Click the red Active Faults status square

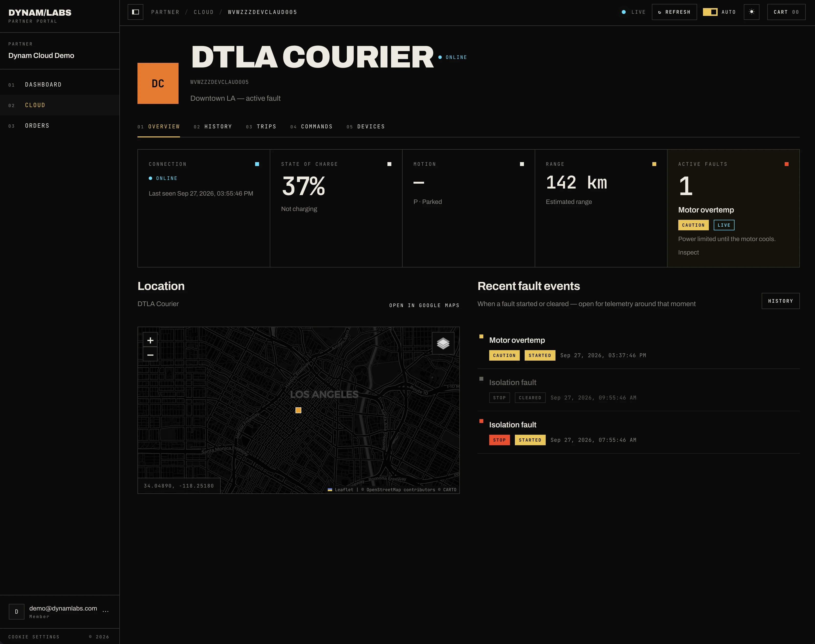point(786,164)
